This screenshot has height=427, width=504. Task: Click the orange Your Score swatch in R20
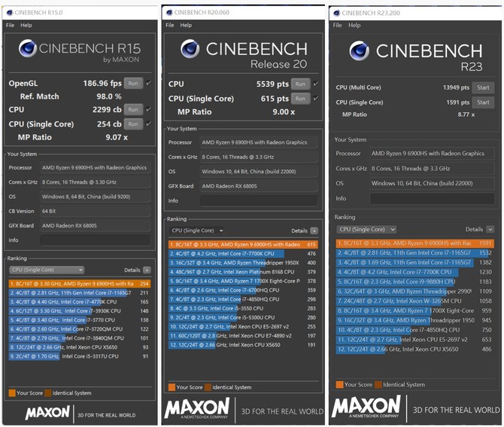(171, 387)
